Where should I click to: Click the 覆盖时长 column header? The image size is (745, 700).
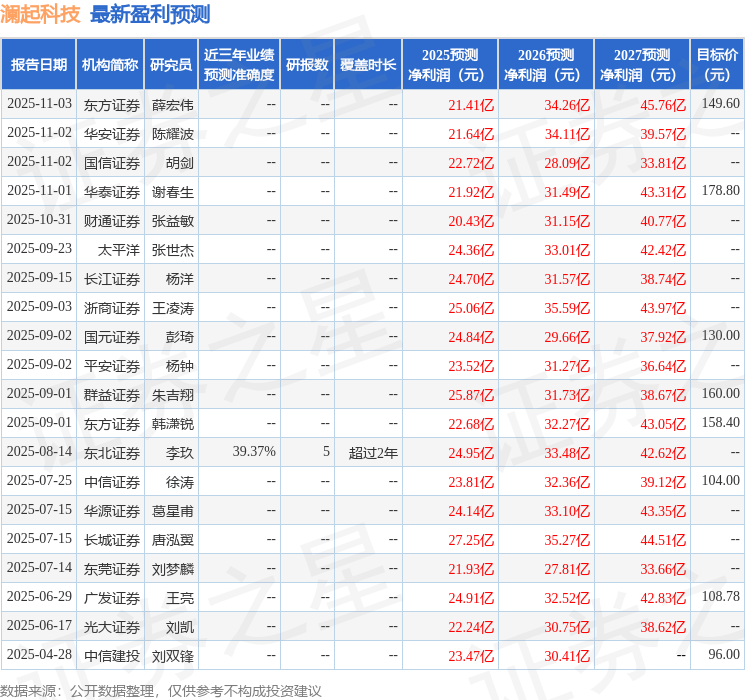(x=368, y=65)
